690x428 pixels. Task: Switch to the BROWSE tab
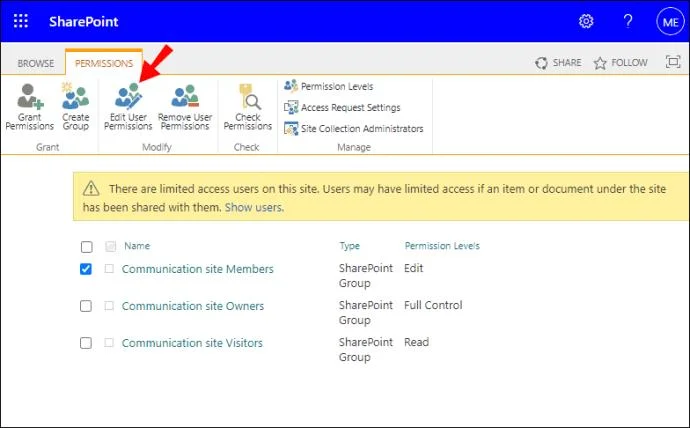click(36, 63)
